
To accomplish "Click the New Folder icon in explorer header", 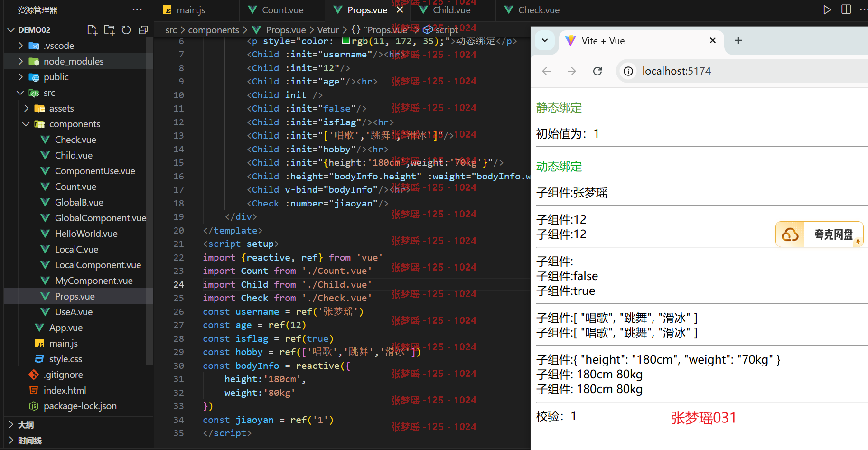I will [x=109, y=30].
